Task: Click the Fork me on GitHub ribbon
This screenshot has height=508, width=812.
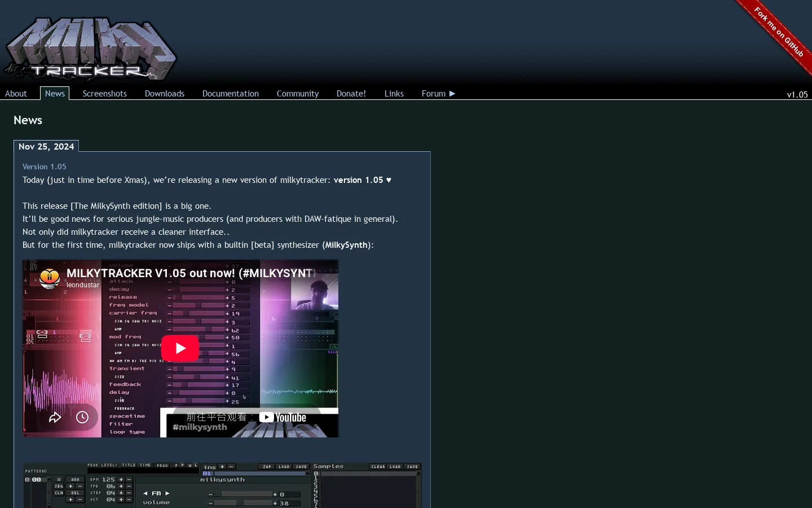Action: click(x=778, y=33)
